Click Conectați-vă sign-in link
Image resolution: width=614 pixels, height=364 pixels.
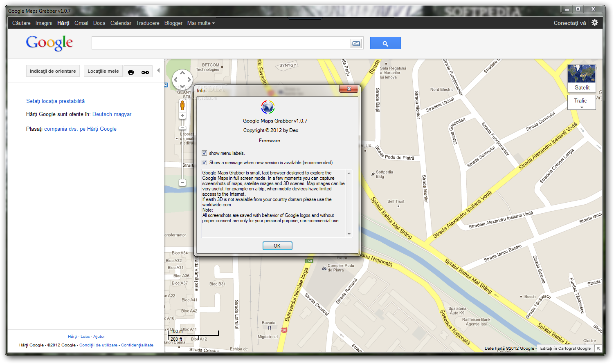[x=570, y=23]
